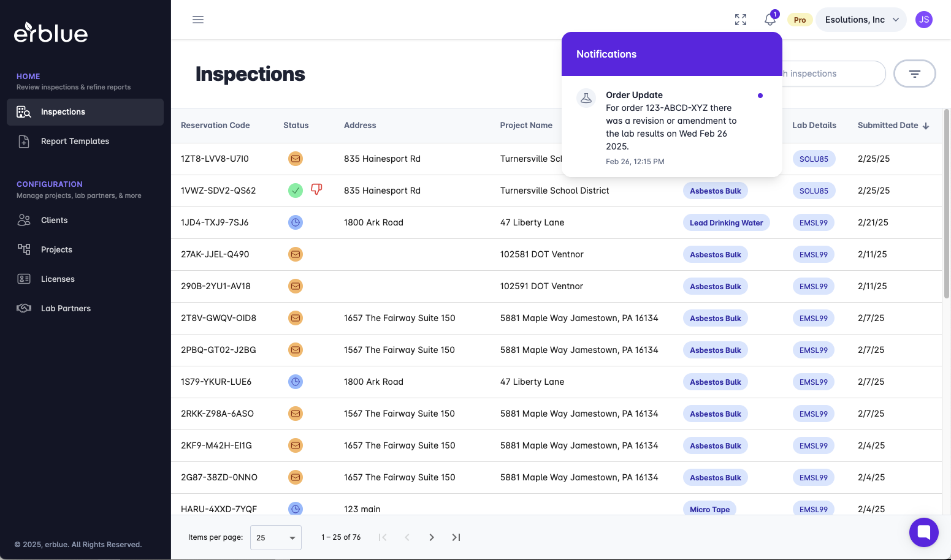The width and height of the screenshot is (951, 560).
Task: Toggle the hamburger sidebar menu
Action: click(x=198, y=20)
